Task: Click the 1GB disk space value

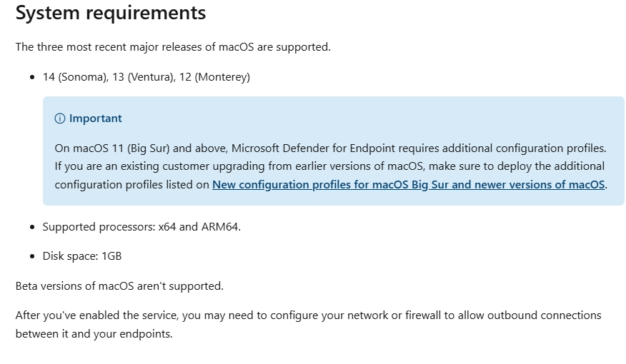Action: pyautogui.click(x=111, y=256)
